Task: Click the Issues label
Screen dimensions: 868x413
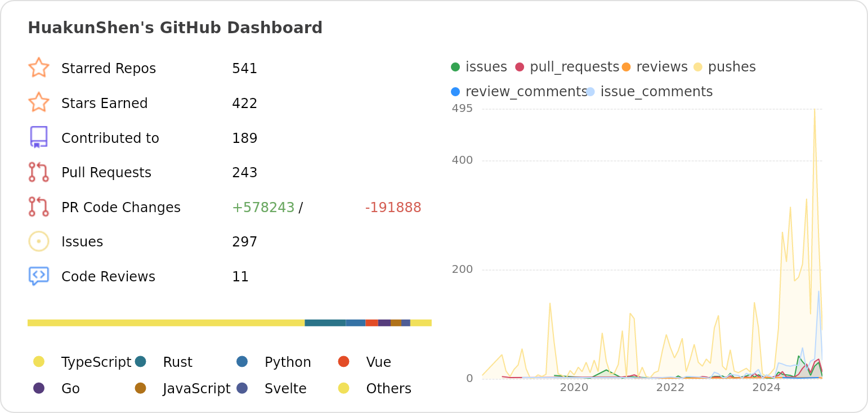Action: (82, 242)
